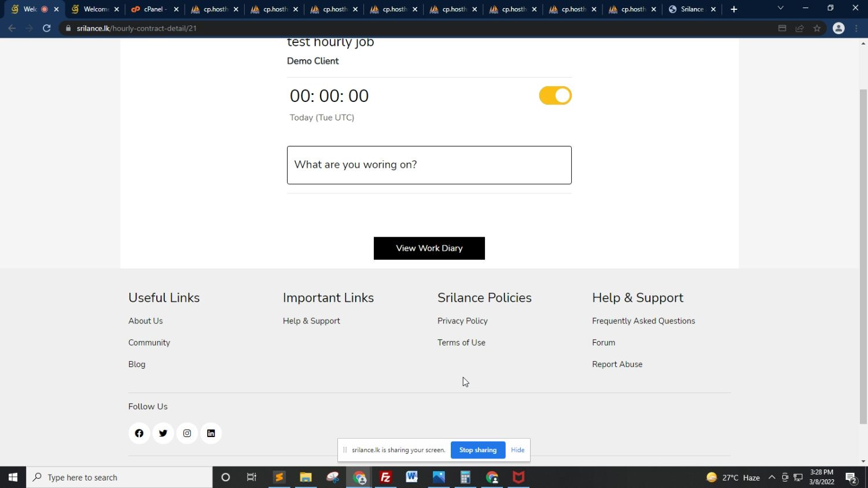This screenshot has height=488, width=868.
Task: Toggle the yellow time tracker switch
Action: coord(555,96)
